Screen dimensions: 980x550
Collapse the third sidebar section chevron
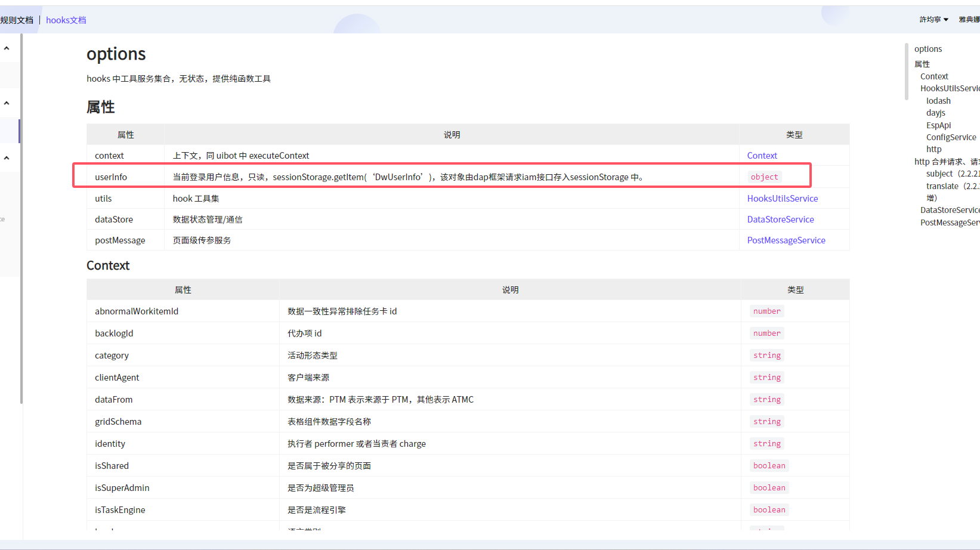(7, 158)
